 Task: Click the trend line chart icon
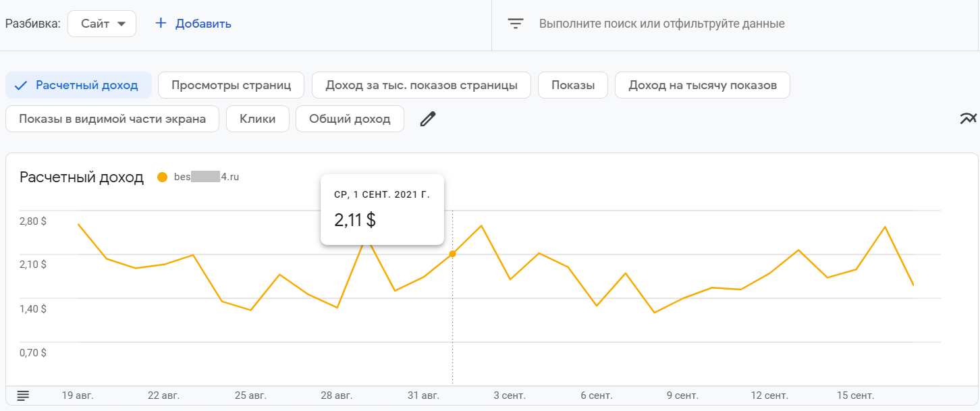(968, 119)
